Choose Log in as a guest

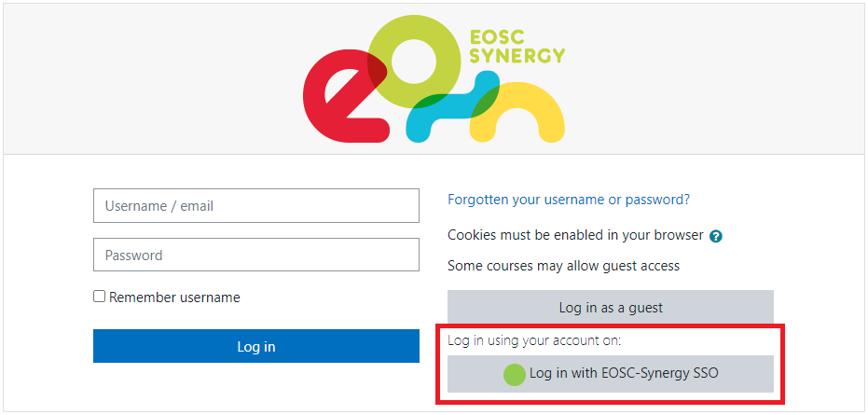611,307
